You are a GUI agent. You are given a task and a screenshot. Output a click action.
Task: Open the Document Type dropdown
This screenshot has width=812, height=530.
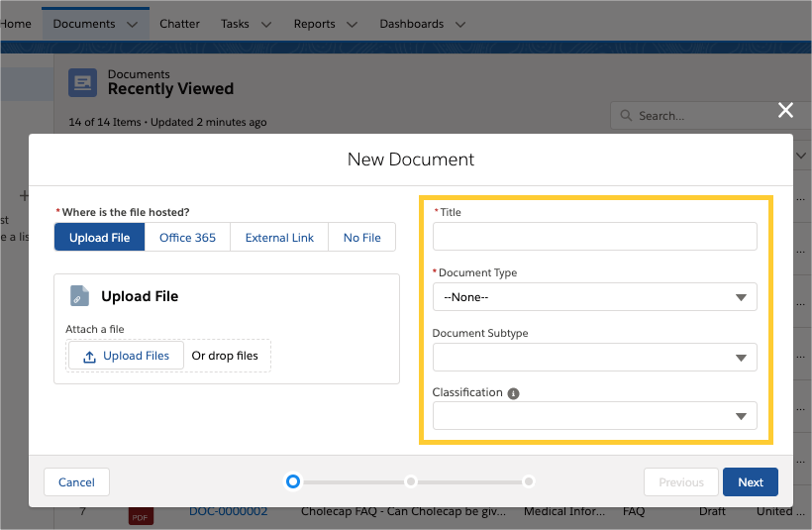[594, 297]
